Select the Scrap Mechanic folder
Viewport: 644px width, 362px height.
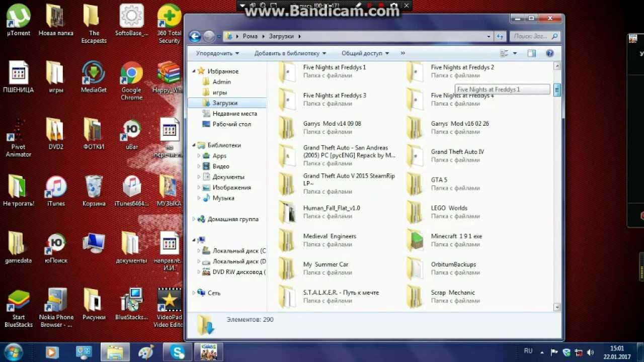tap(454, 296)
